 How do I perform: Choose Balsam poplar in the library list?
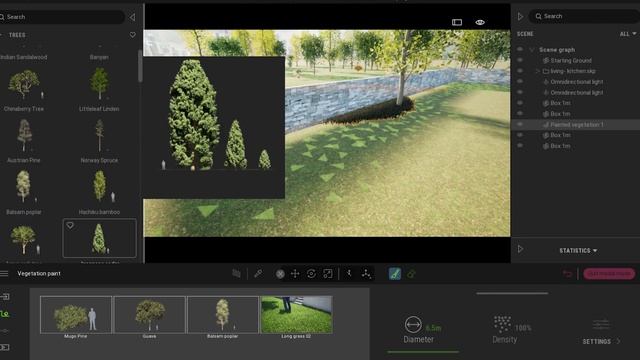(x=24, y=187)
